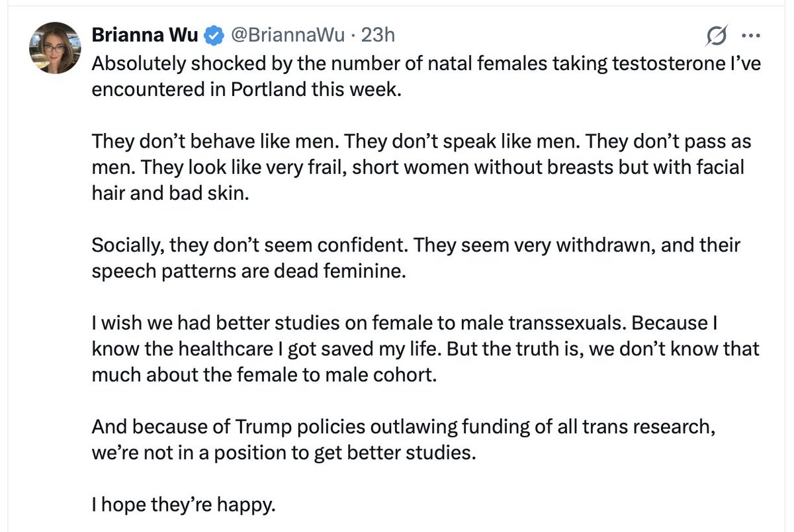
Task: Click the Brianna Wu display name
Action: (x=144, y=34)
